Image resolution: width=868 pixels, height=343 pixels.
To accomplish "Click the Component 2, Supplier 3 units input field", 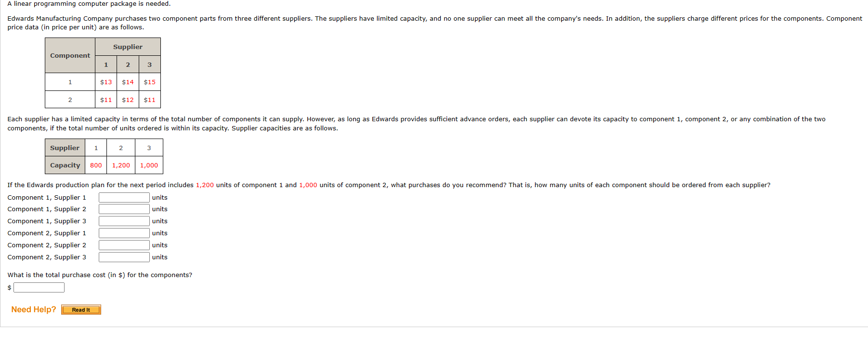I will point(124,257).
